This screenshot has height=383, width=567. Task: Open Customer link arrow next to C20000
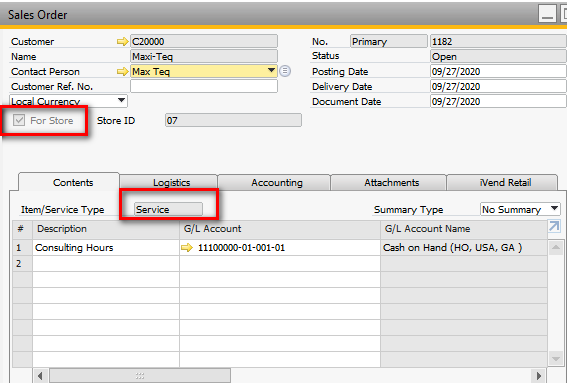click(123, 42)
